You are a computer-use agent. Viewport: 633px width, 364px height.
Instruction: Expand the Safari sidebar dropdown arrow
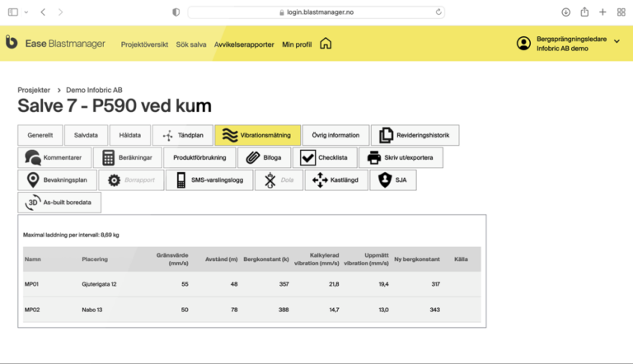(x=26, y=12)
